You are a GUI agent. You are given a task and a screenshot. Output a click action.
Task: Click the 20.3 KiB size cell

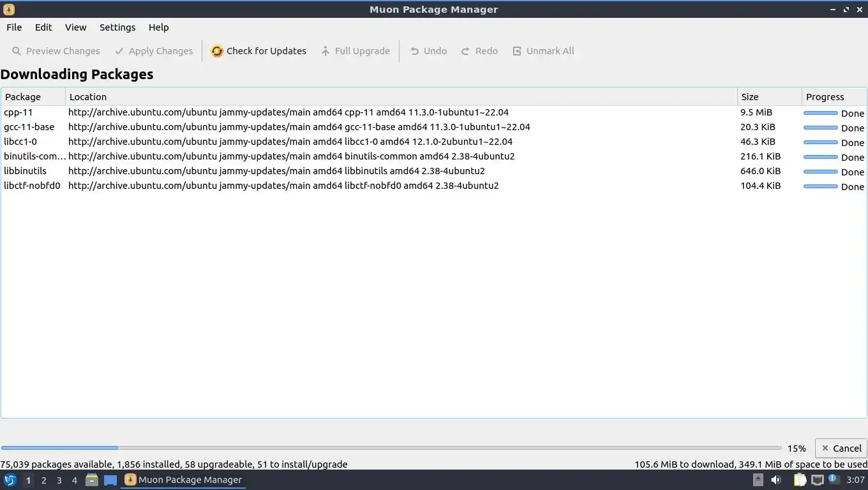(758, 127)
